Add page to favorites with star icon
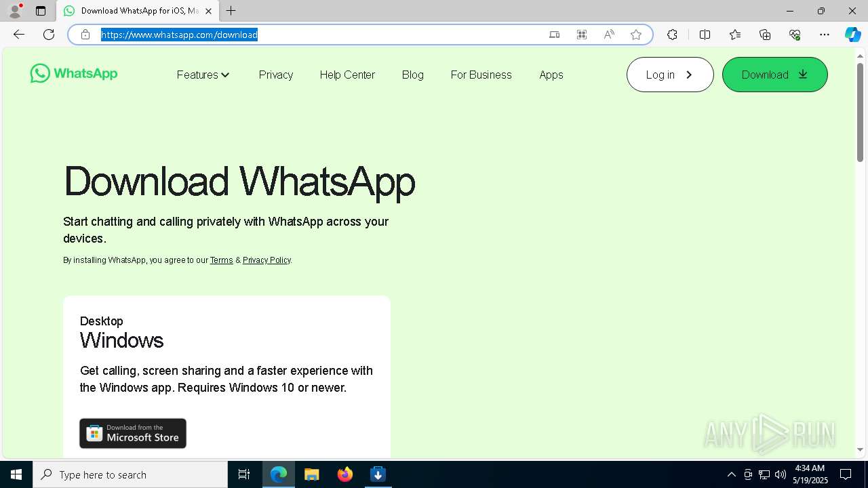This screenshot has height=488, width=868. click(636, 35)
